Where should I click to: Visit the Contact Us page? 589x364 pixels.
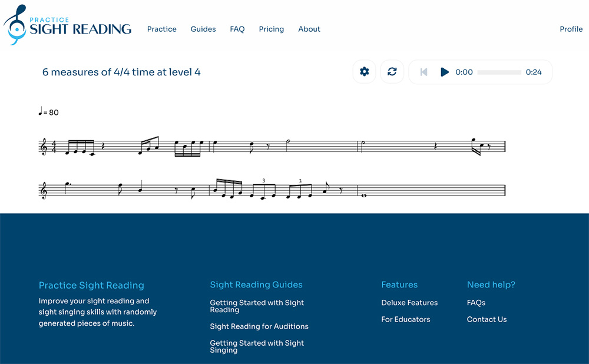pos(487,319)
